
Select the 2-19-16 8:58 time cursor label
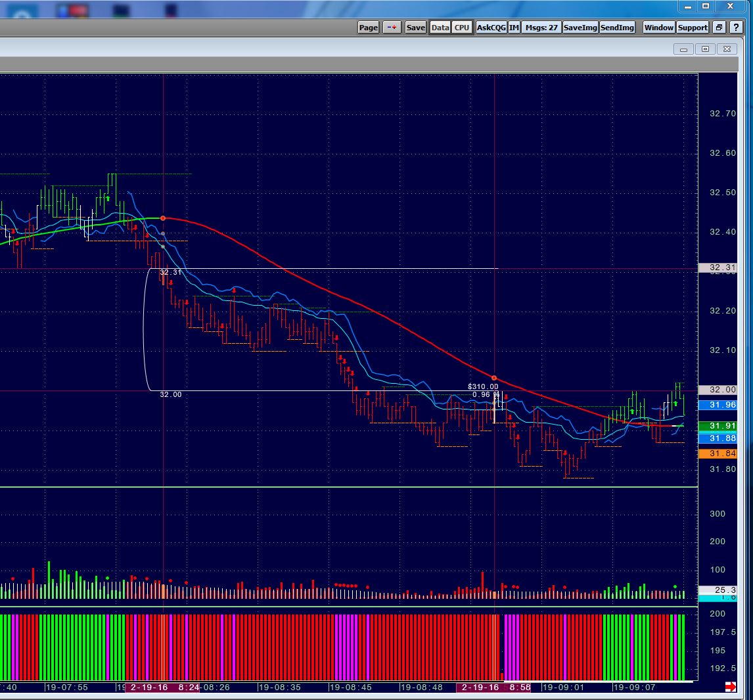tap(493, 688)
